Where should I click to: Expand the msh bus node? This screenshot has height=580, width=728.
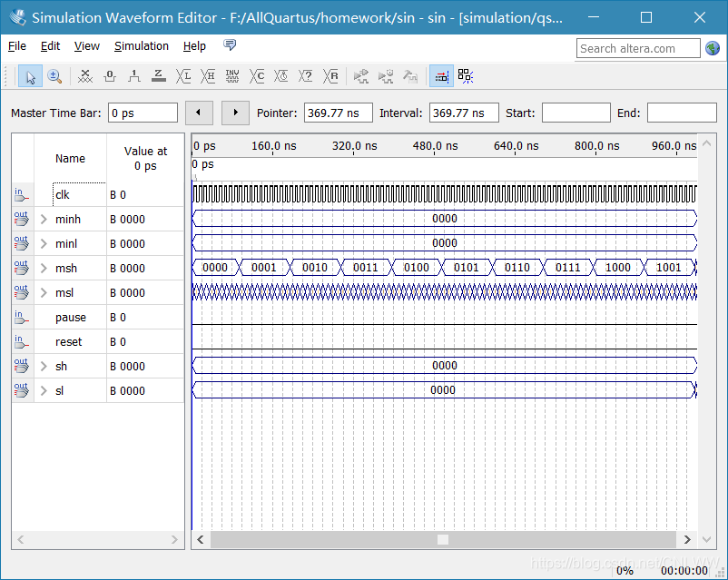pyautogui.click(x=44, y=269)
